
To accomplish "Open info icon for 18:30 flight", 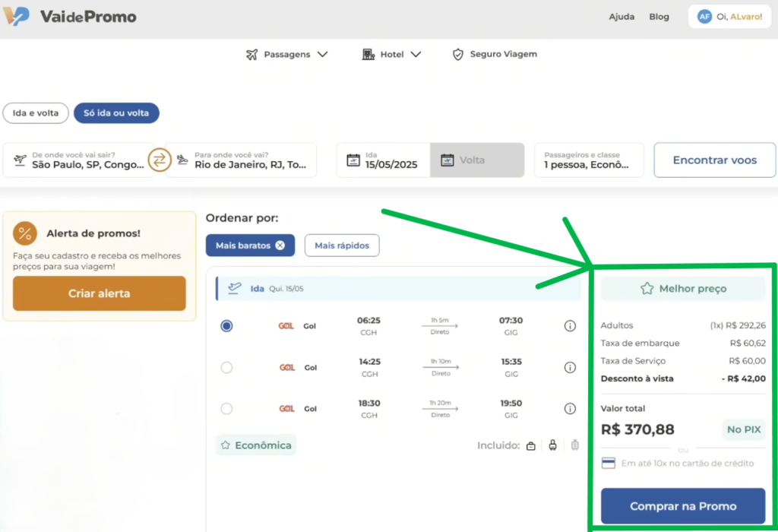I will [x=570, y=409].
